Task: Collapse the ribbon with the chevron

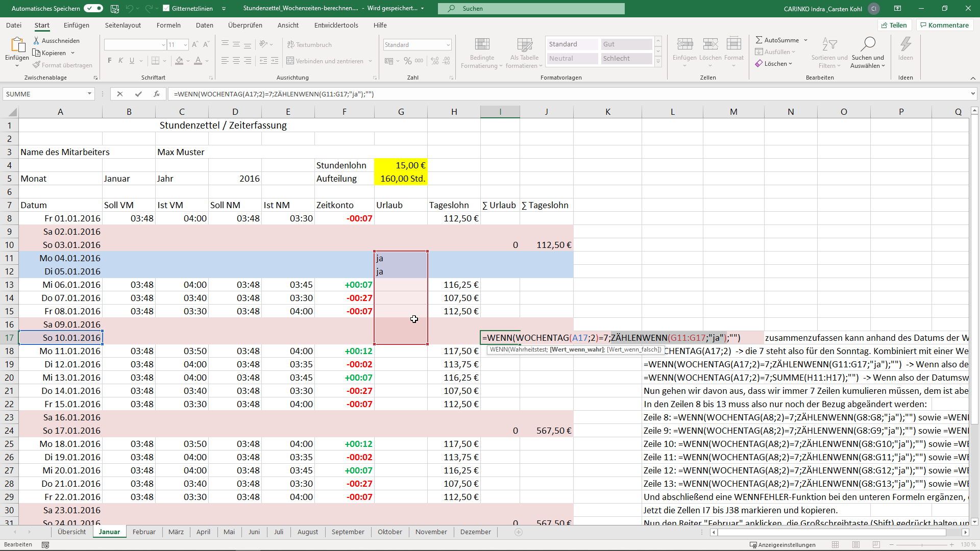Action: point(973,78)
